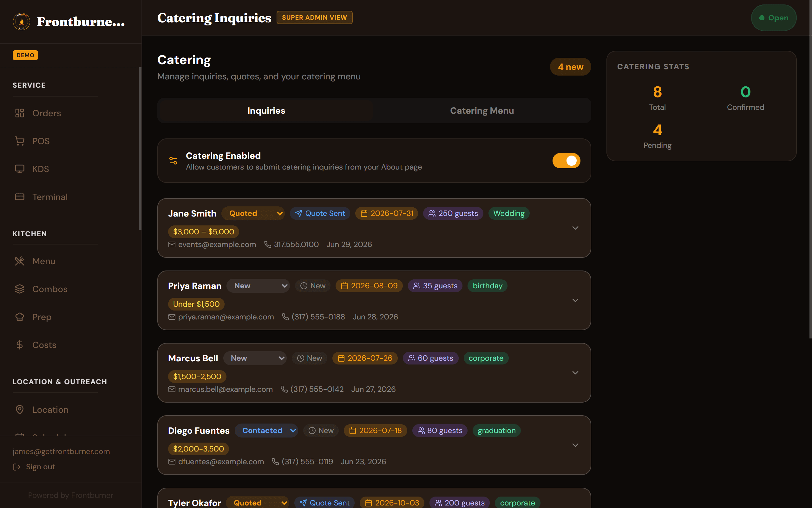Click the sign out arrow icon
Viewport: 812px width, 508px height.
(x=17, y=467)
